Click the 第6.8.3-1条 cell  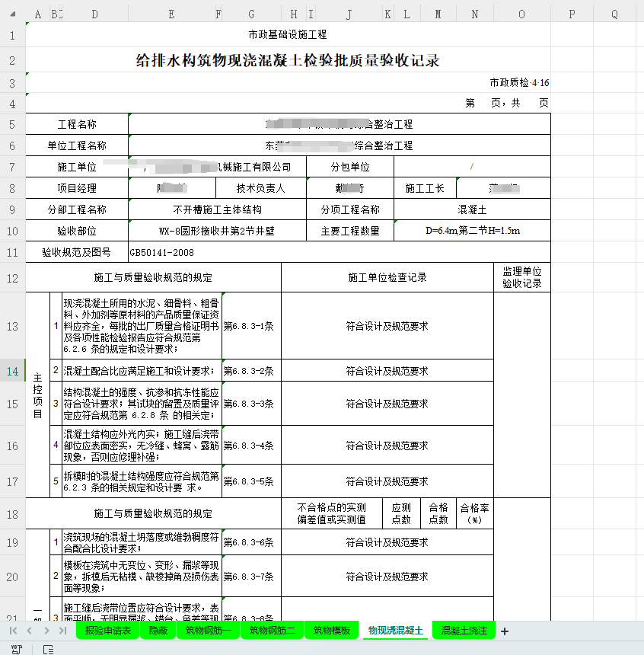(x=251, y=326)
